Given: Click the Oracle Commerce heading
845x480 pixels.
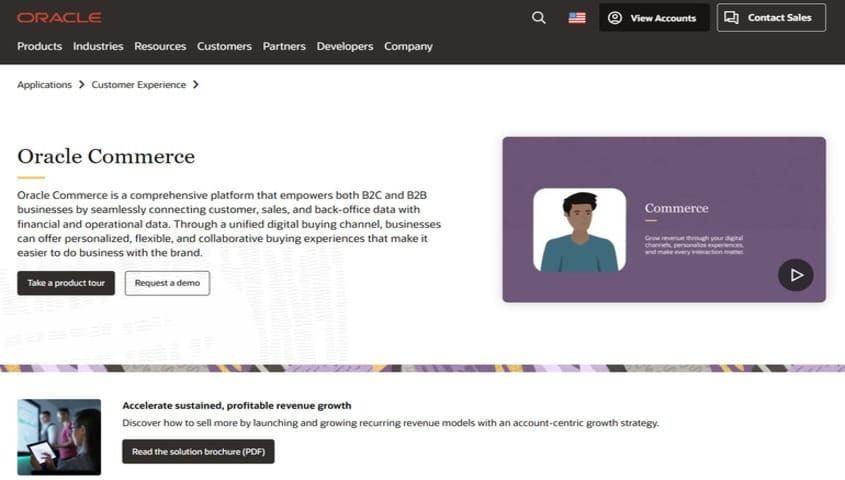Looking at the screenshot, I should pos(106,156).
